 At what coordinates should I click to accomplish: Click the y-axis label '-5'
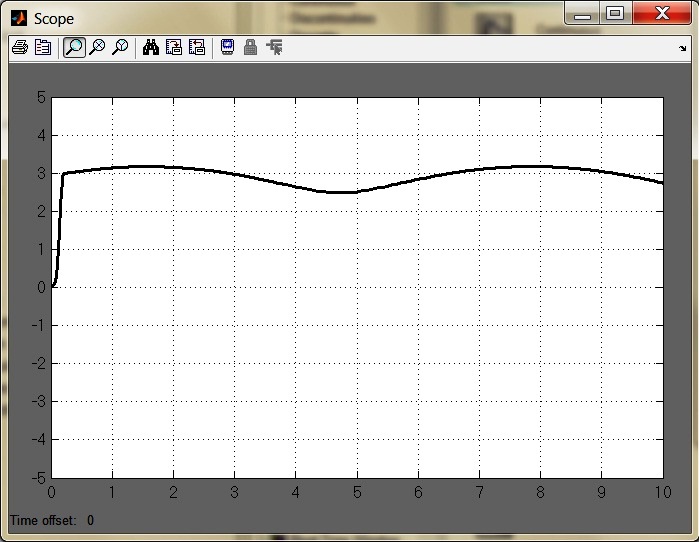tap(39, 478)
